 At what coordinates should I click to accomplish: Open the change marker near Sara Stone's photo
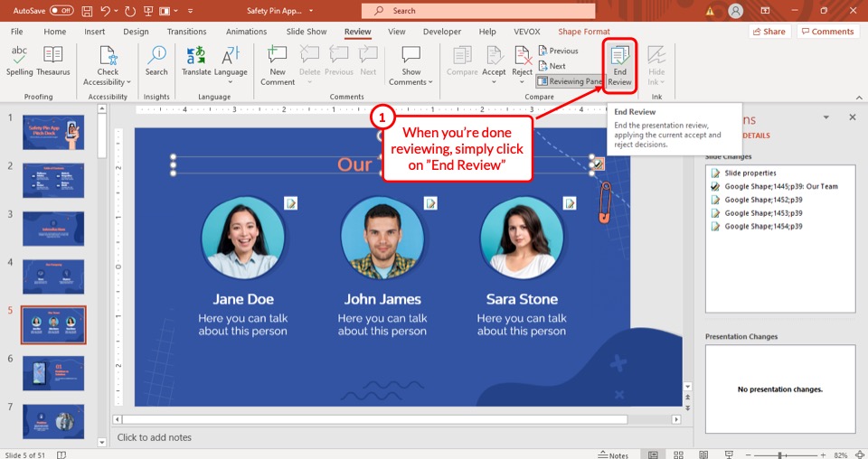pyautogui.click(x=570, y=203)
